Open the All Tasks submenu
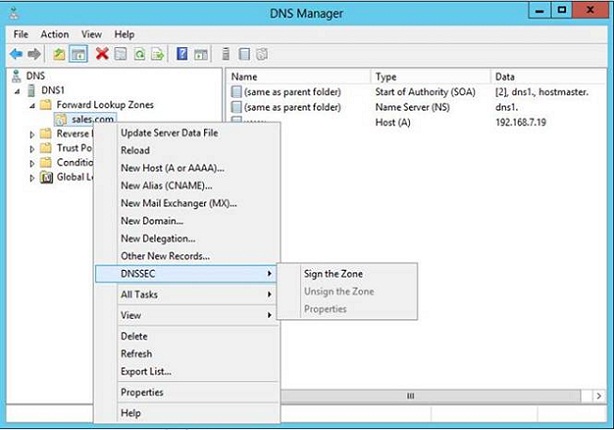 186,294
